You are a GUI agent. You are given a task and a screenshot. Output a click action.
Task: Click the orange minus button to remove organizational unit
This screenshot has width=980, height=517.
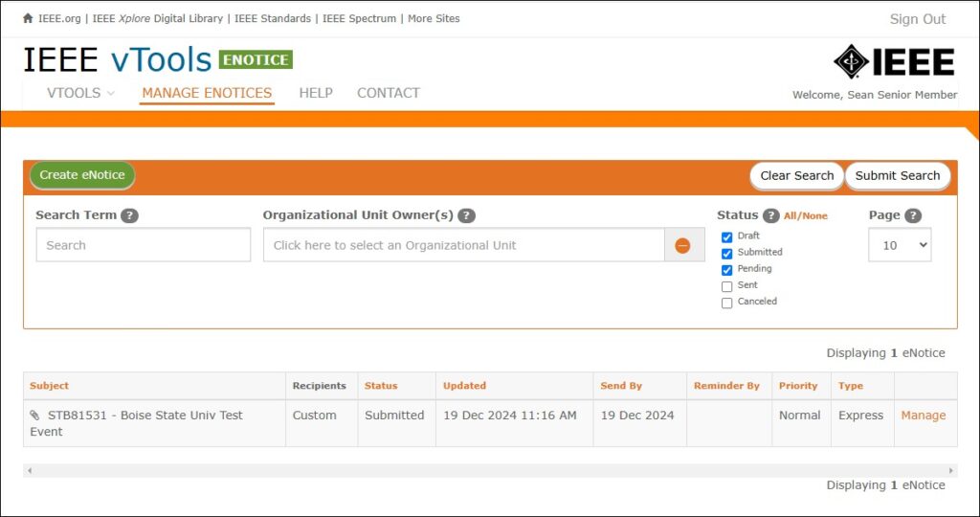(682, 246)
